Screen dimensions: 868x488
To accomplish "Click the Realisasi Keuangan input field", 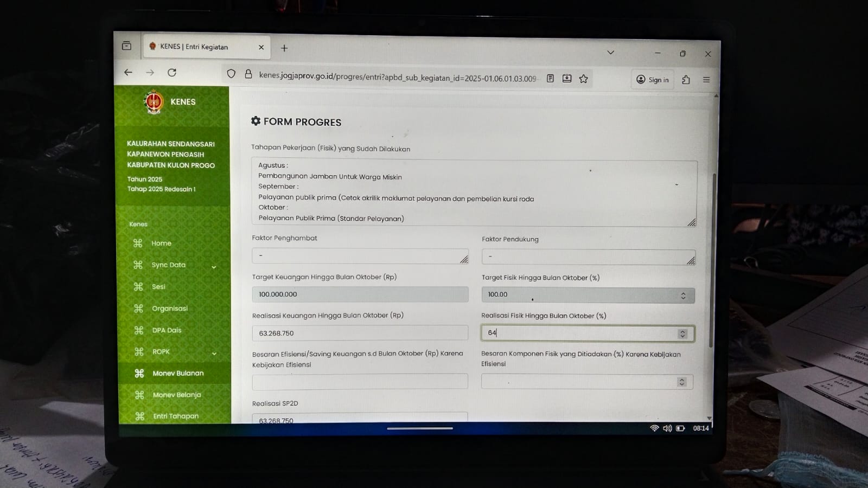I will (x=360, y=333).
